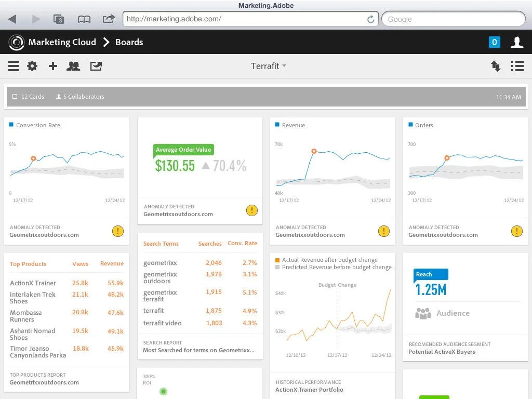Open the notifications badge showing 0
Viewport: 532px width, 399px height.
point(495,42)
